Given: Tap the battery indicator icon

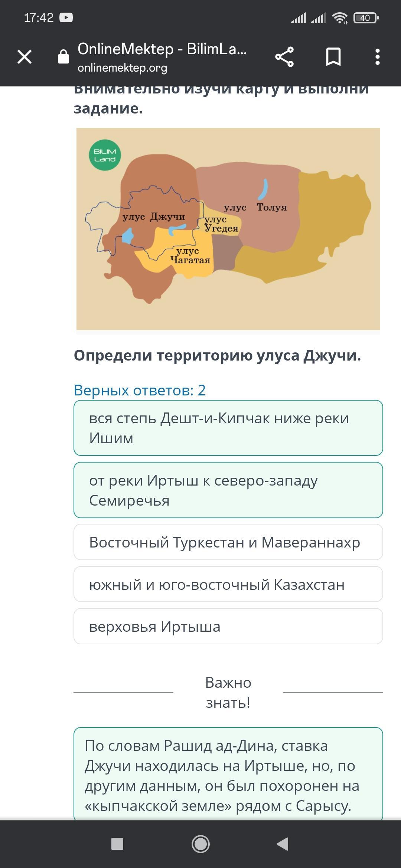Looking at the screenshot, I should pos(366,17).
